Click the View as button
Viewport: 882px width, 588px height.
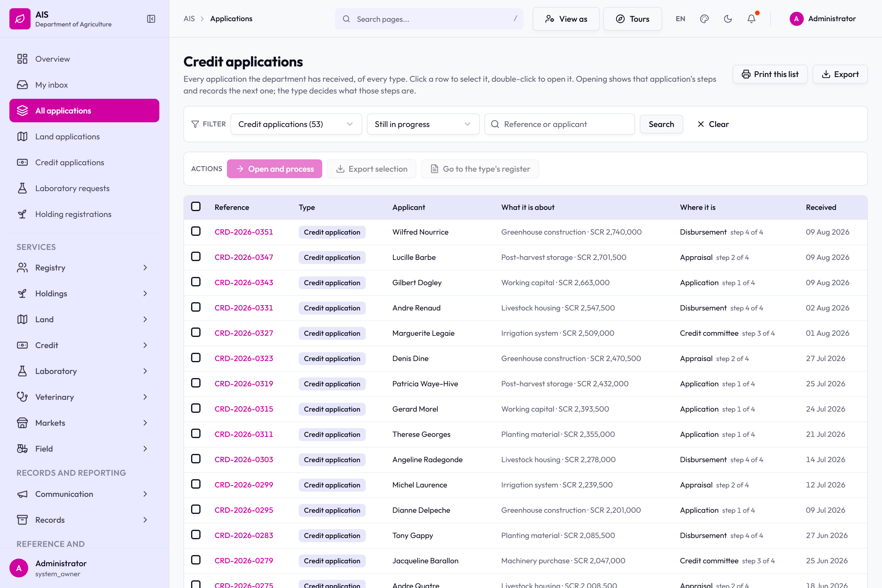coord(566,19)
